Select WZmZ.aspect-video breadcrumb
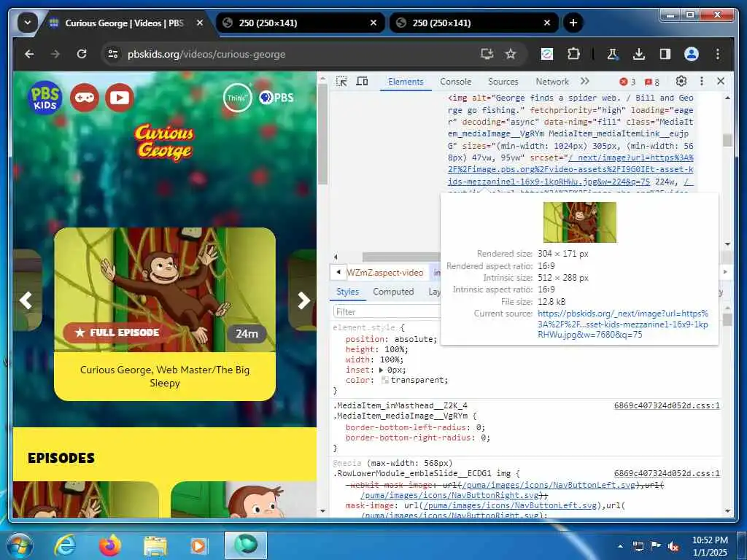The width and height of the screenshot is (747, 560). [x=385, y=273]
